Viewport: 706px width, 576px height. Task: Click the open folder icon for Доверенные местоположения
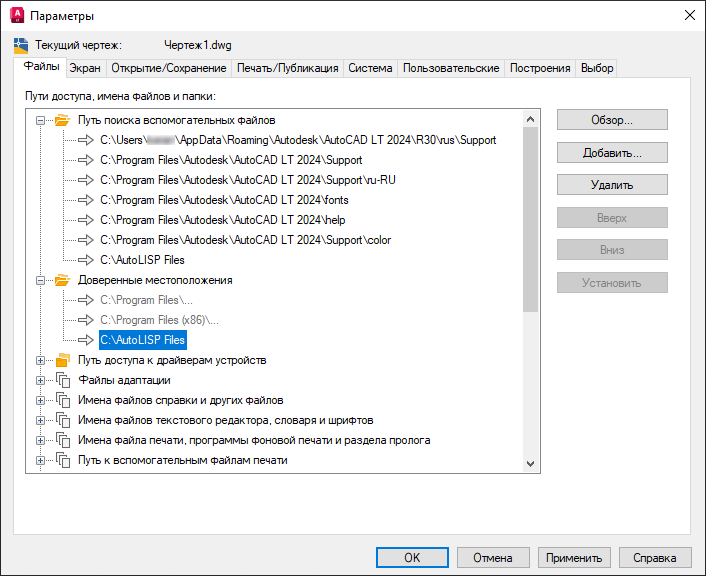63,280
